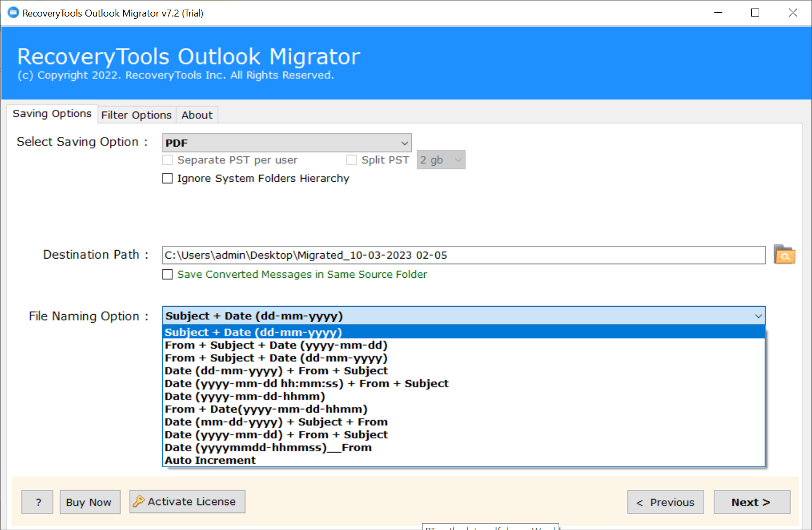The image size is (812, 530).
Task: Pick 'From + Date(yyyy-mm-dd-hhmm)' naming option
Action: pos(464,409)
